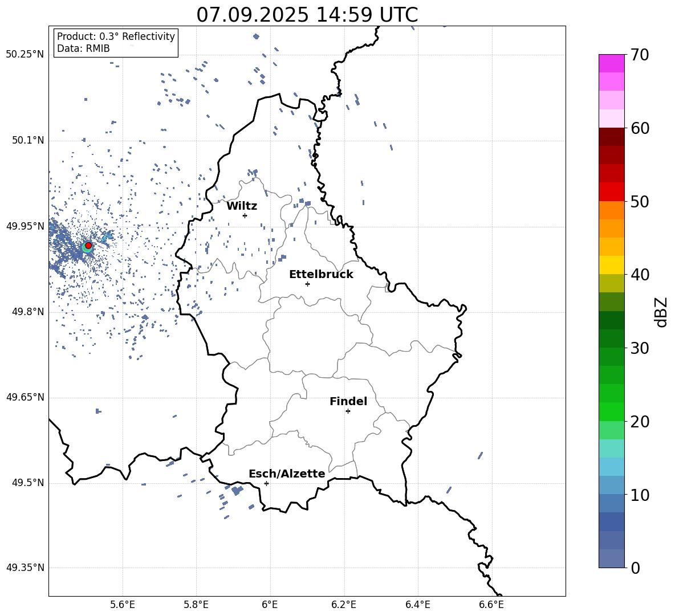Select the Ettelbruck city label
The width and height of the screenshot is (675, 616).
point(321,275)
